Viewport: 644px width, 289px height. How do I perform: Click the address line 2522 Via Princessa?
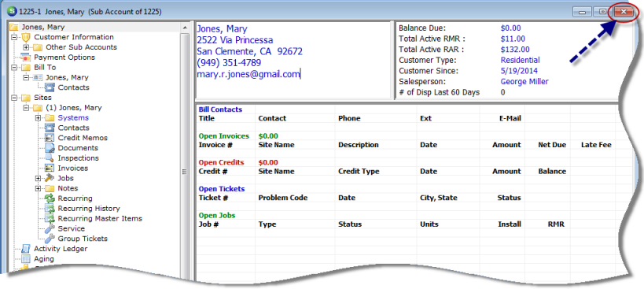(x=235, y=40)
